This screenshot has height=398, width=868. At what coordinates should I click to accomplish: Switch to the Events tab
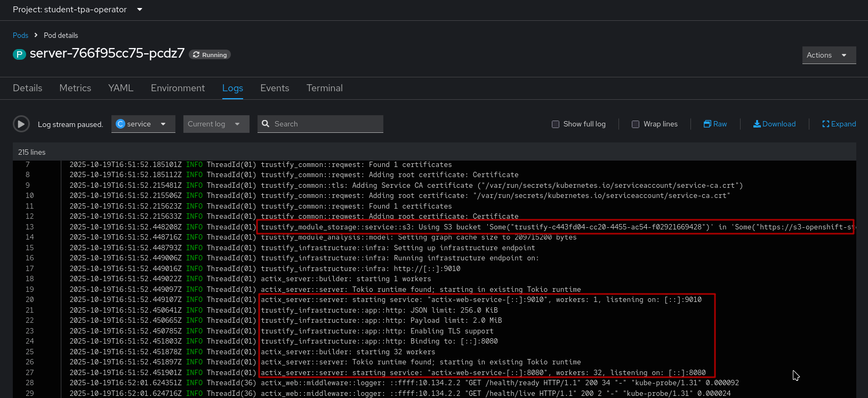pyautogui.click(x=275, y=88)
